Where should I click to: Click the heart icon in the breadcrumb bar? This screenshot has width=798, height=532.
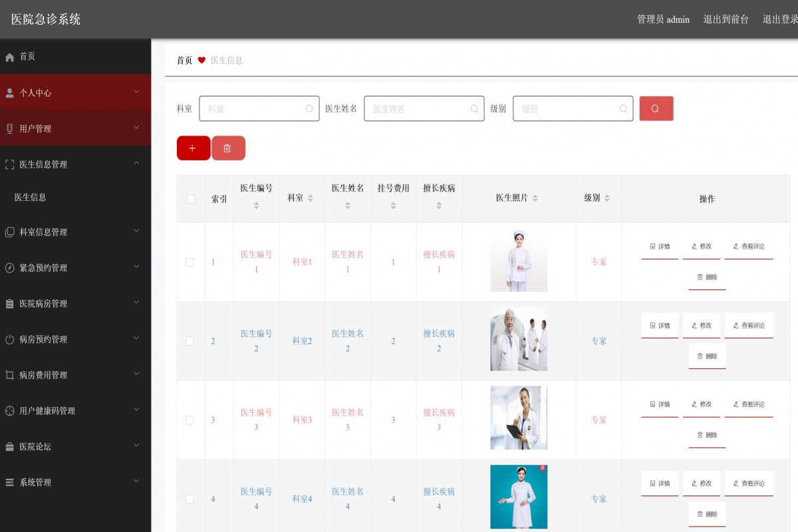[x=201, y=61]
